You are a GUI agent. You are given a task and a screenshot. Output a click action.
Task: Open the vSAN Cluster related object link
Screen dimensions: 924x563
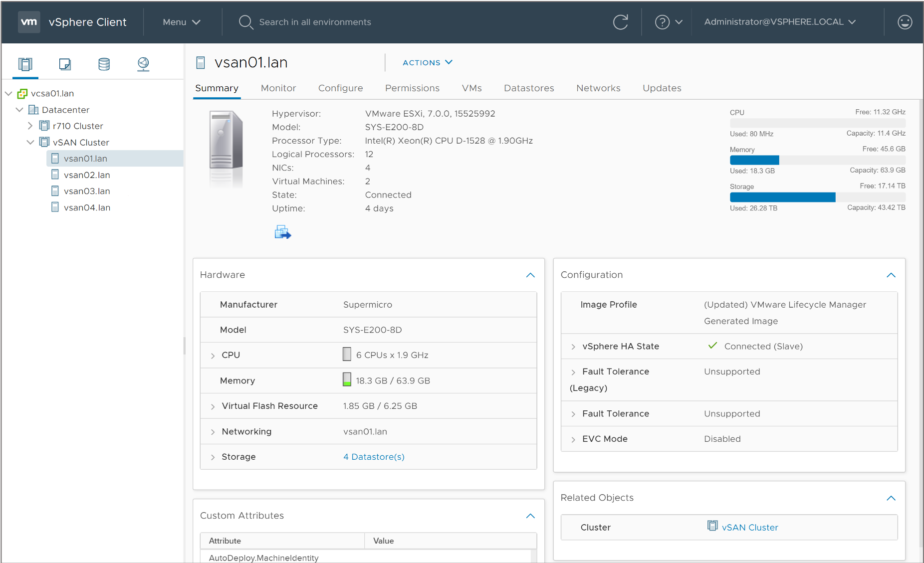coord(750,527)
